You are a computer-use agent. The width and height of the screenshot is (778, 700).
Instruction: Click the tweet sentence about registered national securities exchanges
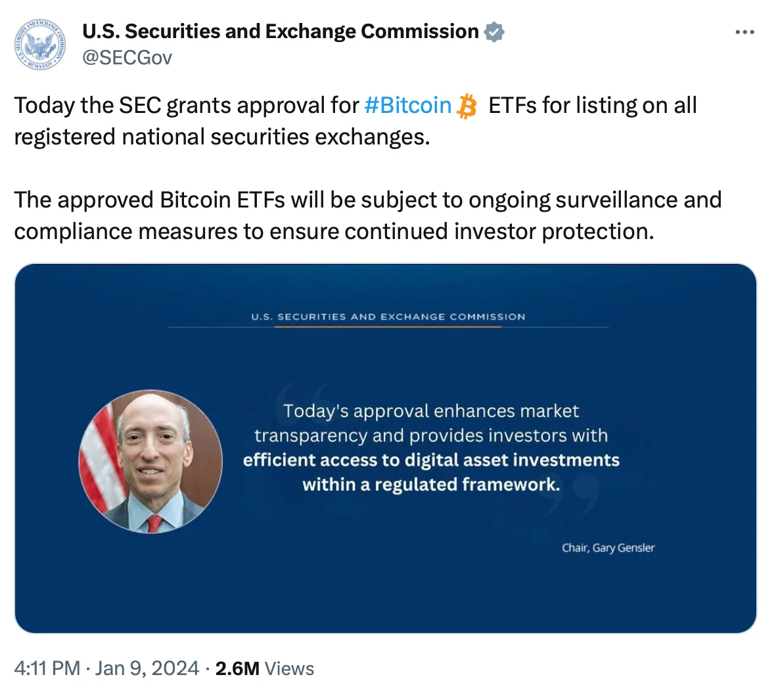click(x=355, y=121)
